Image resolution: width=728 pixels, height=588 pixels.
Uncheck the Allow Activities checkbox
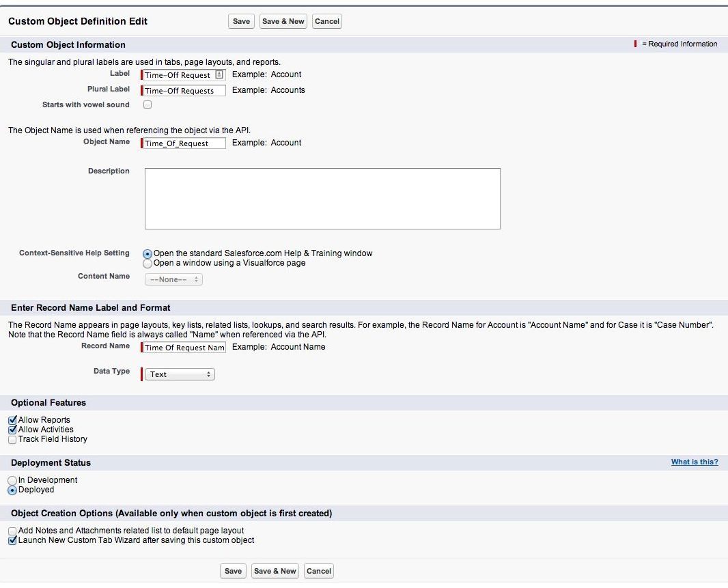12,430
